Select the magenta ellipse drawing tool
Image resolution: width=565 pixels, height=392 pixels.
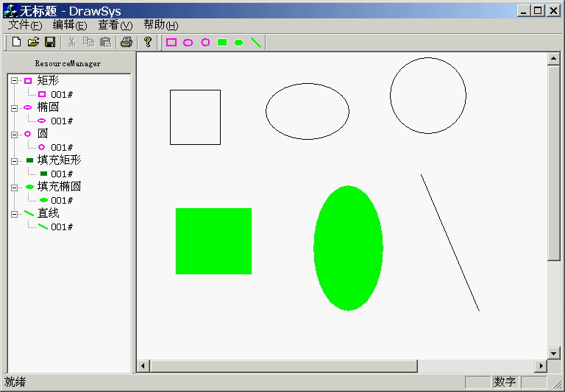pyautogui.click(x=188, y=43)
